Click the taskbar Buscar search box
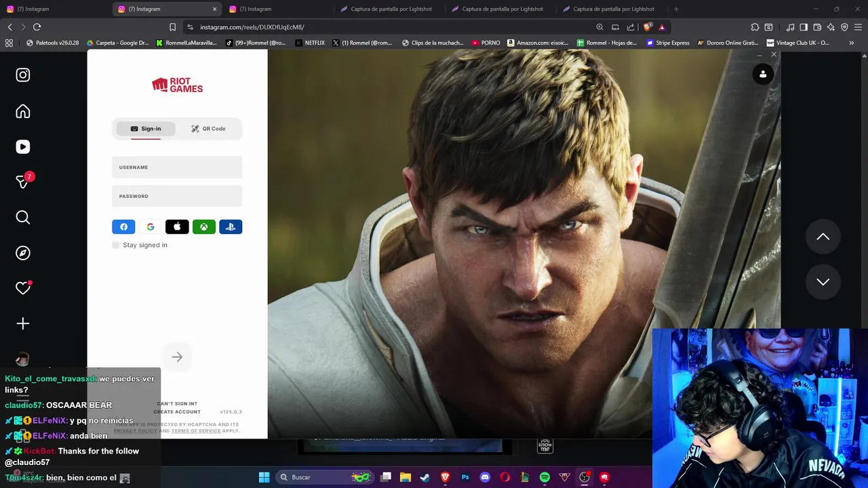 (326, 477)
